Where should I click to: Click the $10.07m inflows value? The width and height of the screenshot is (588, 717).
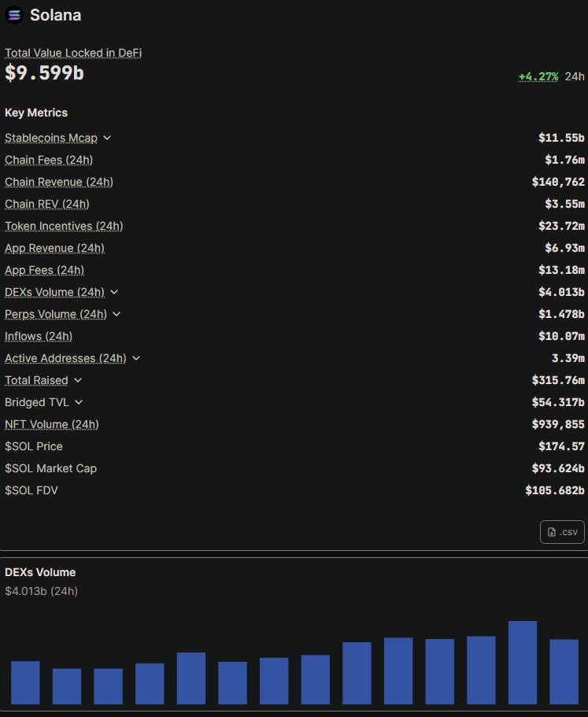tap(561, 336)
